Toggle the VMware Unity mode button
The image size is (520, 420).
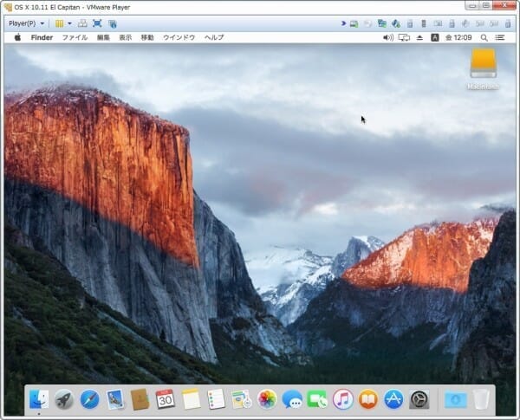(x=112, y=23)
